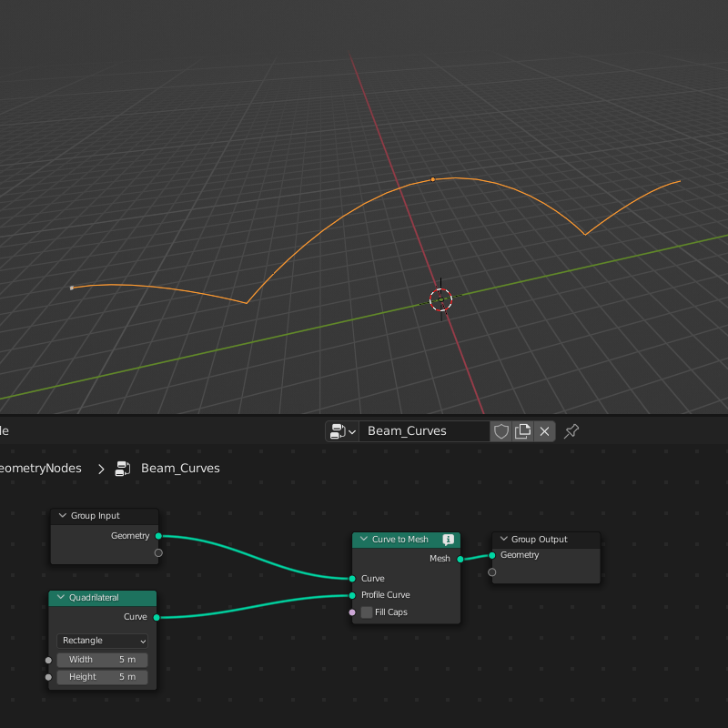Duplicate the node group with the copy icon
728x728 pixels.
(523, 430)
